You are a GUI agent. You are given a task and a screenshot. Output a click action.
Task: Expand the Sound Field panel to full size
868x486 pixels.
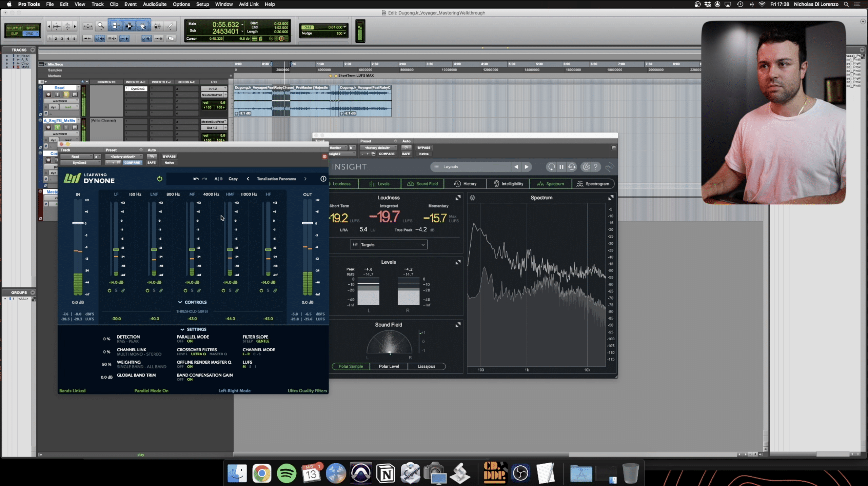(458, 325)
